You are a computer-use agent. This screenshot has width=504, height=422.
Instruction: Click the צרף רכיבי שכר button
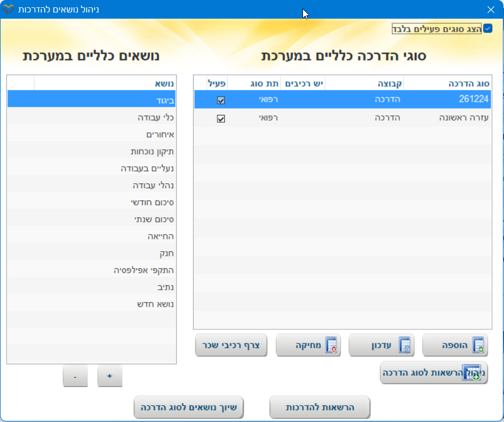(231, 345)
